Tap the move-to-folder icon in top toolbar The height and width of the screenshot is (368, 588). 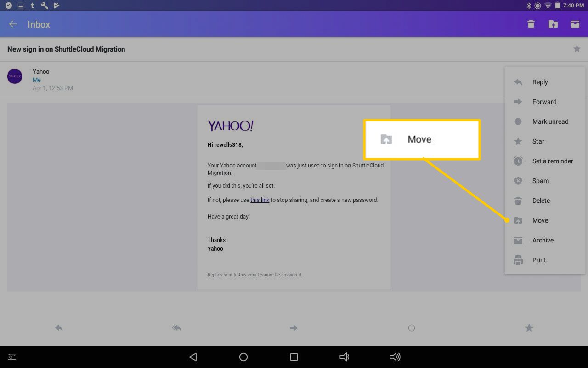[553, 24]
